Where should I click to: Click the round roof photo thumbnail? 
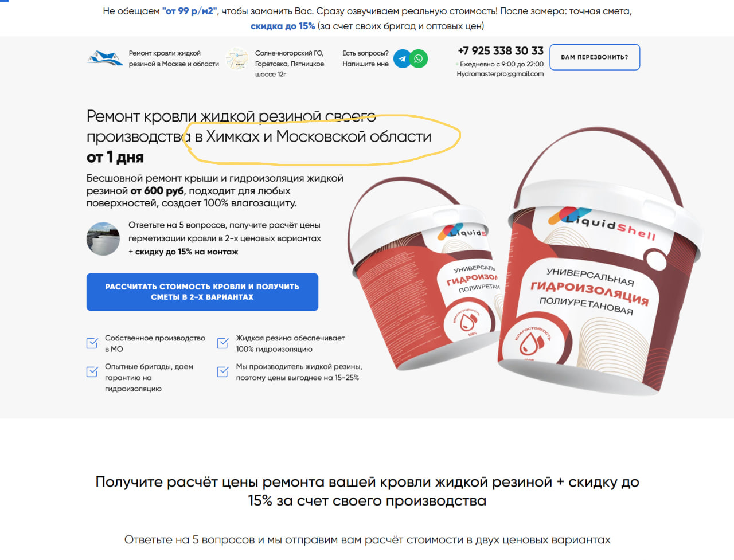(x=103, y=238)
